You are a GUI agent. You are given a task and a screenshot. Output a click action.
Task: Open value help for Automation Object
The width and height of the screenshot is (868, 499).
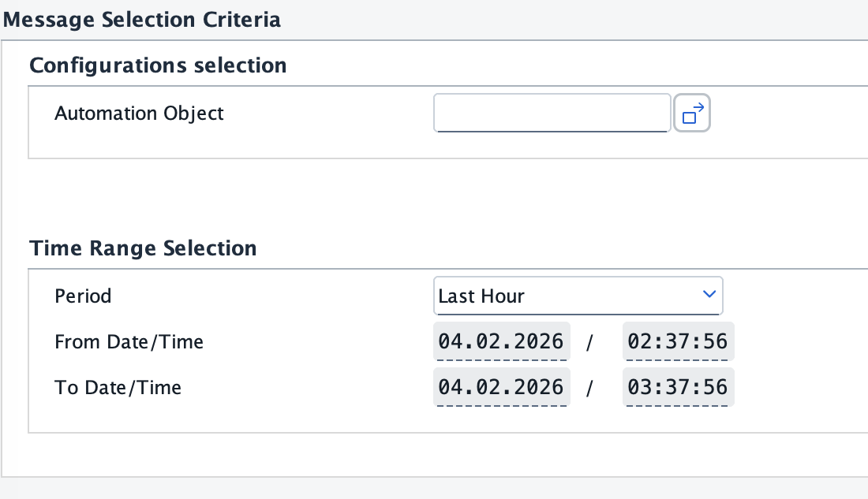pos(692,114)
